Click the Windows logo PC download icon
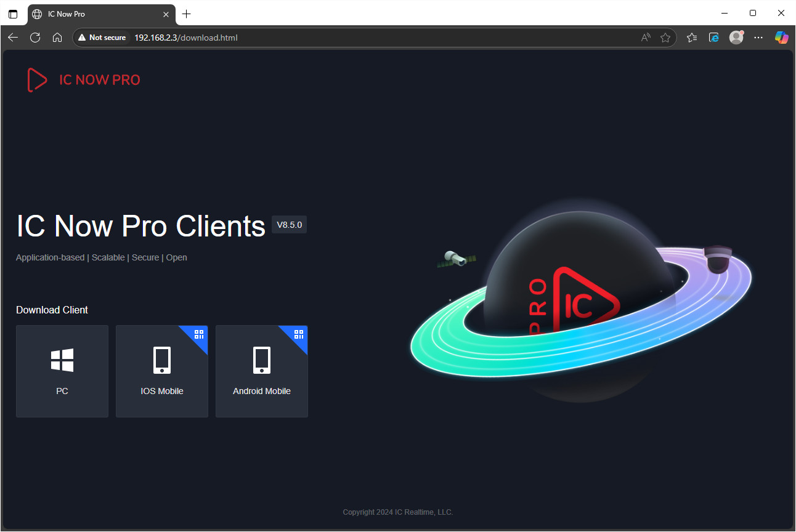 click(62, 360)
